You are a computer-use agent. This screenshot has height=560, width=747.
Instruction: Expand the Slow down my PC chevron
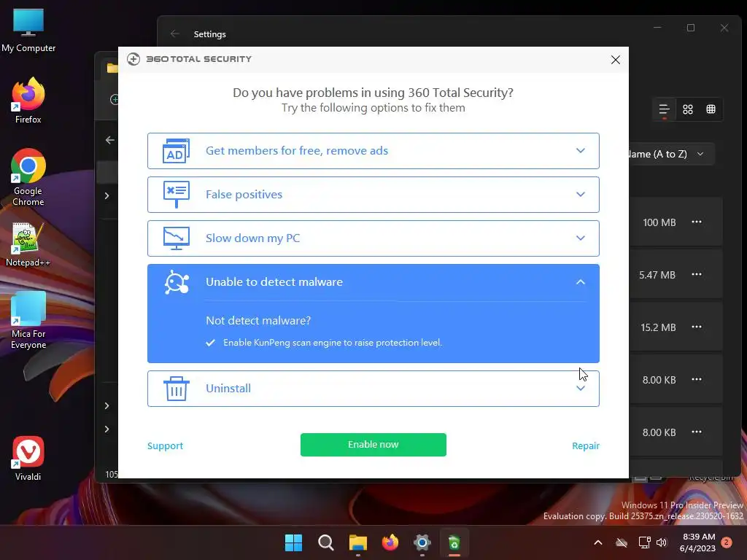[580, 238]
